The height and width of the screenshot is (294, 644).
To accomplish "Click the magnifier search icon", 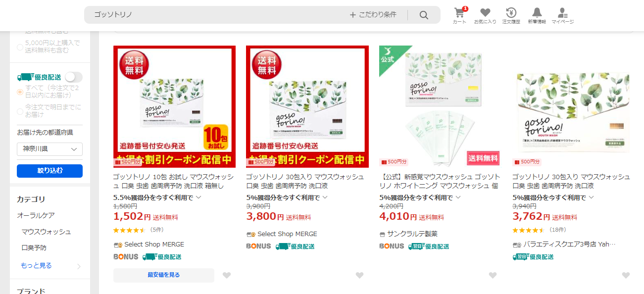I will [424, 15].
